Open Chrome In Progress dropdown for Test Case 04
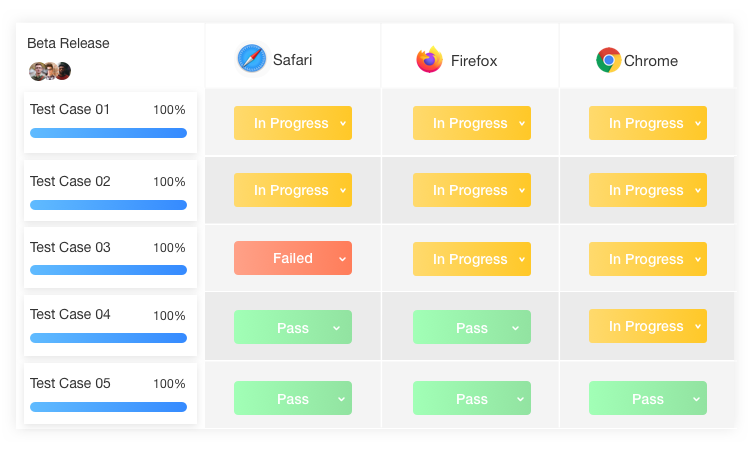Screen dimensions: 750x450 tap(648, 326)
